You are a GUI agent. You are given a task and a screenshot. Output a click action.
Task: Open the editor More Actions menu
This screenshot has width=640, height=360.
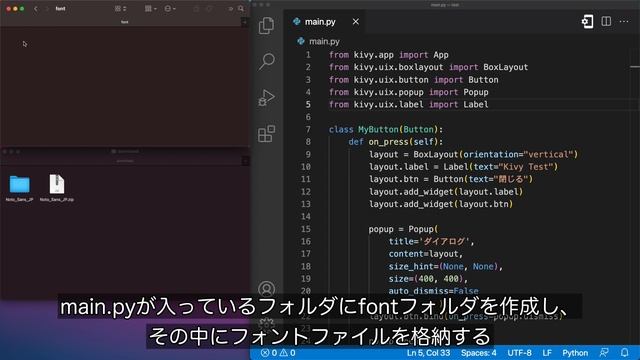624,21
